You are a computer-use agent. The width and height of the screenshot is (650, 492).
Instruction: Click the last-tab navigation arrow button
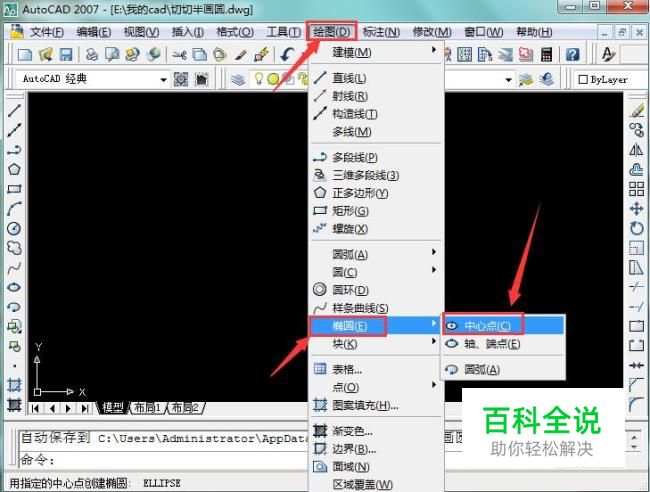(85, 409)
